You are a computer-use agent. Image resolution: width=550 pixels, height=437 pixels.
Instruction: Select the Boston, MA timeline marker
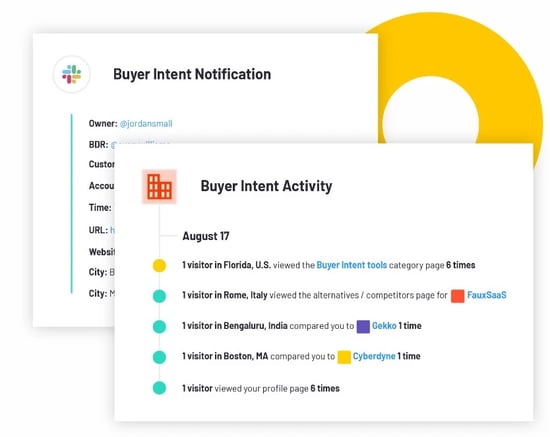159,357
